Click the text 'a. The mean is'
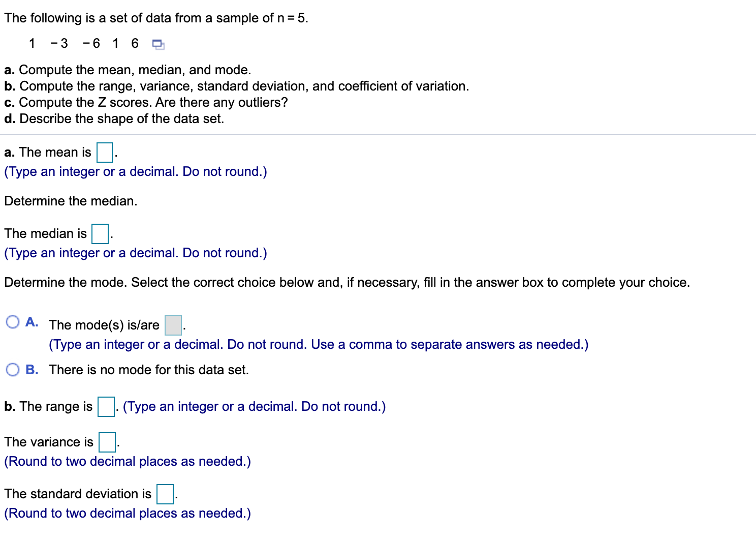 [x=47, y=152]
